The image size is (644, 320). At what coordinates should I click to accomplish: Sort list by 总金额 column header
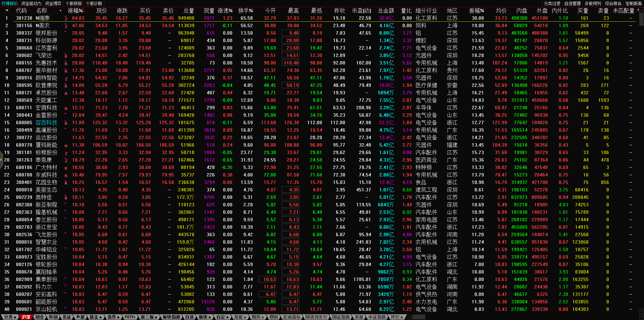pos(386,11)
